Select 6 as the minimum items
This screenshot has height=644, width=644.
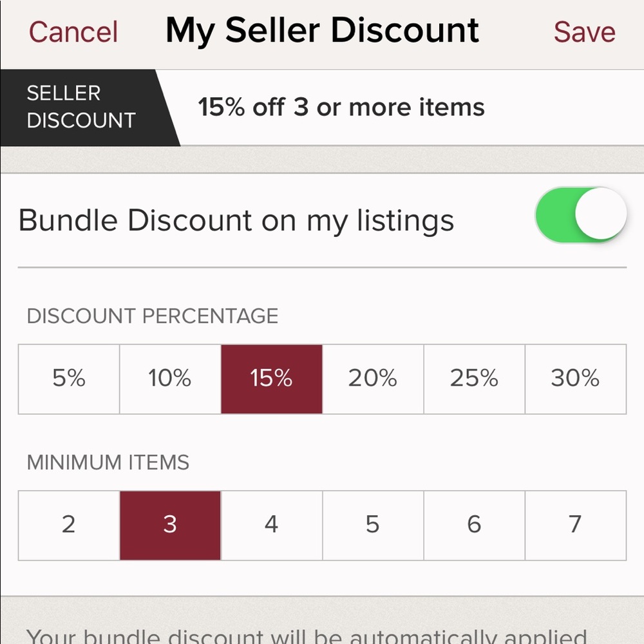pyautogui.click(x=475, y=525)
